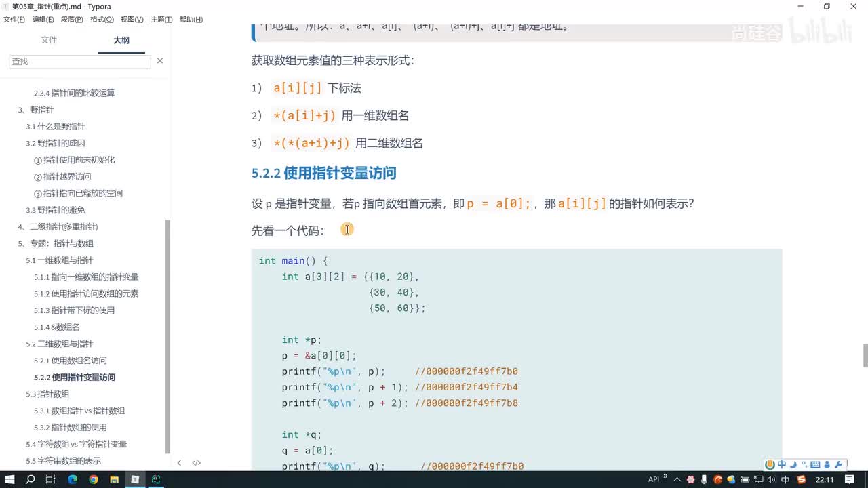
Task: Jump to outline item 3.2 野指针的成因
Action: [x=56, y=143]
